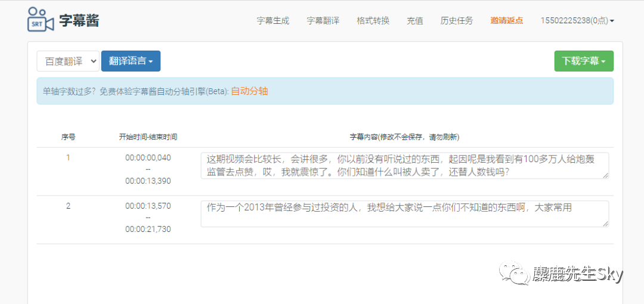The image size is (644, 304).
Task: Select the 格式转换 nav item
Action: (373, 20)
